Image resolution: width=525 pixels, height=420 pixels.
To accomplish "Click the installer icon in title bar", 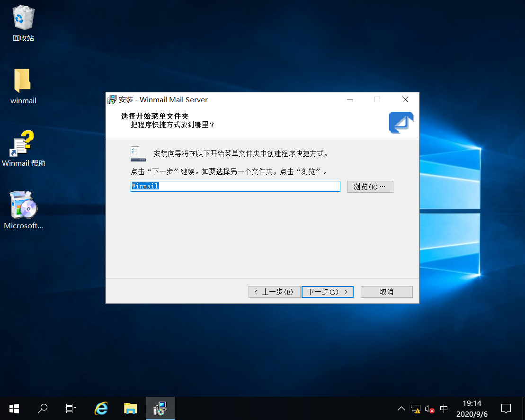I will click(x=112, y=100).
